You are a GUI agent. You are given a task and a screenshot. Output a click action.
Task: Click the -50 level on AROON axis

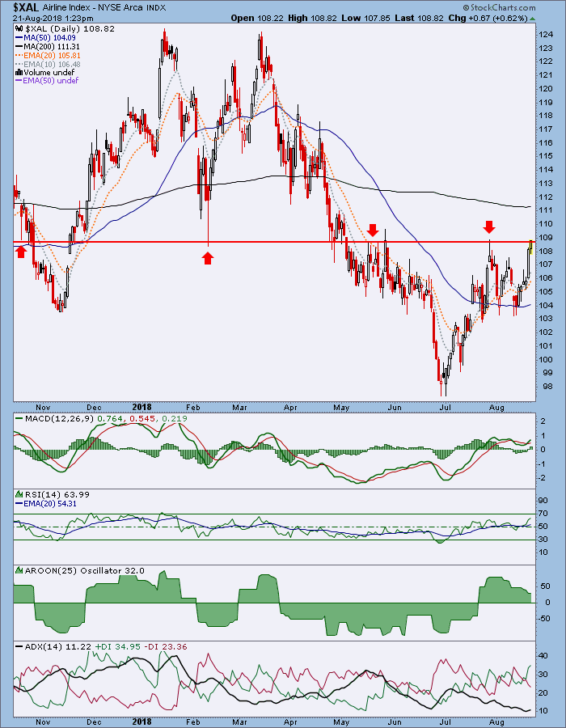[545, 619]
